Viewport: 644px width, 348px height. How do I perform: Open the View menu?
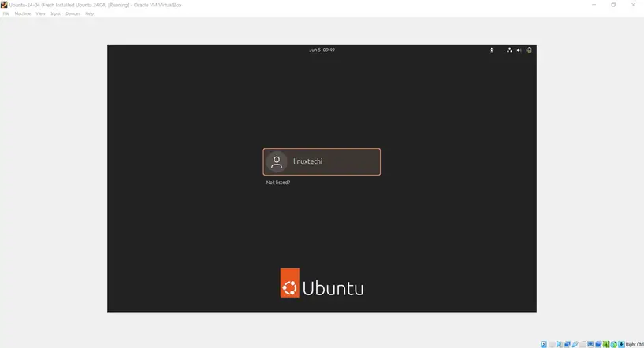40,13
